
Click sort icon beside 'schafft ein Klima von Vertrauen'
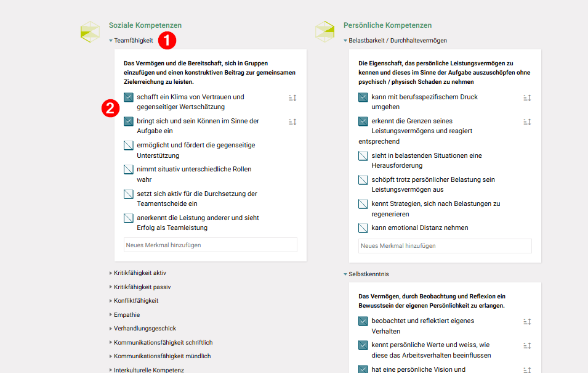tap(292, 97)
